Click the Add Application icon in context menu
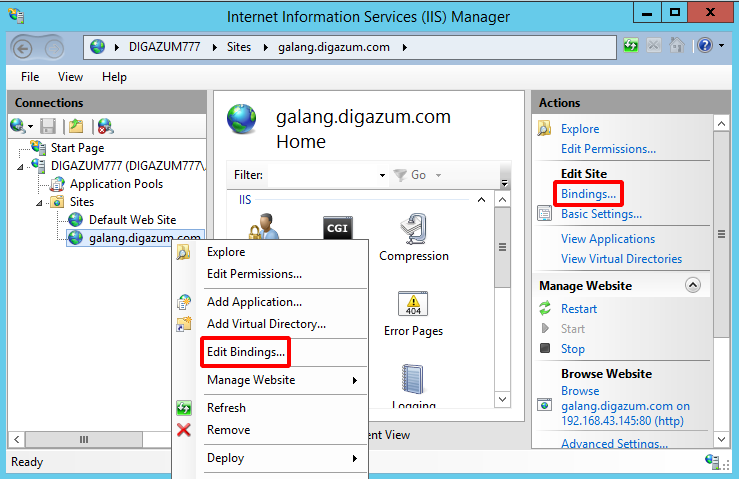Screen dimensions: 739x479 [x=184, y=302]
